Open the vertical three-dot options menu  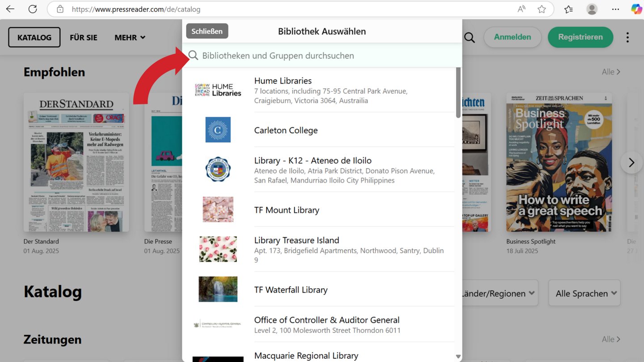point(627,38)
